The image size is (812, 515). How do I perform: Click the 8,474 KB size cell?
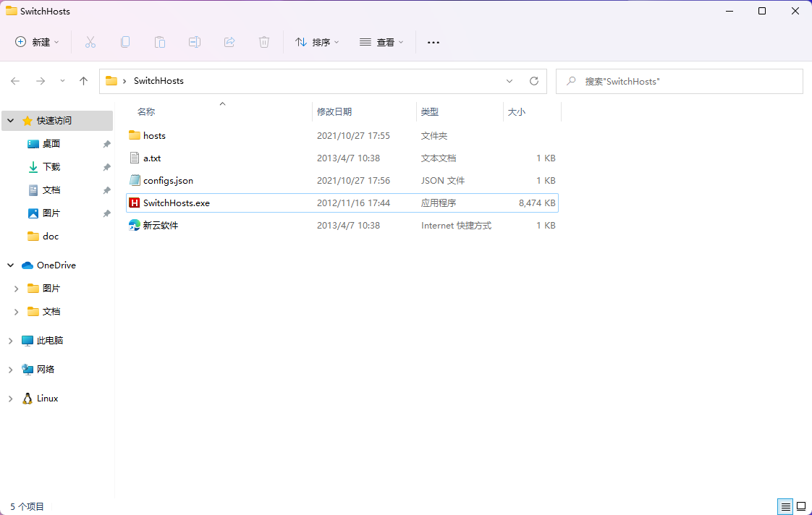click(x=537, y=203)
